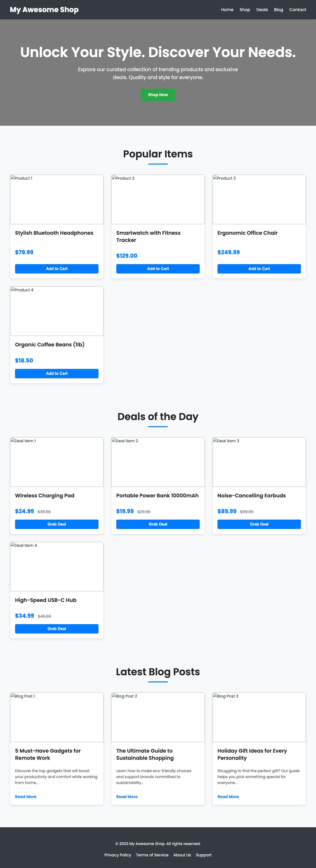Add Ergonomic Office Chair to cart
This screenshot has width=316, height=868.
pos(259,269)
